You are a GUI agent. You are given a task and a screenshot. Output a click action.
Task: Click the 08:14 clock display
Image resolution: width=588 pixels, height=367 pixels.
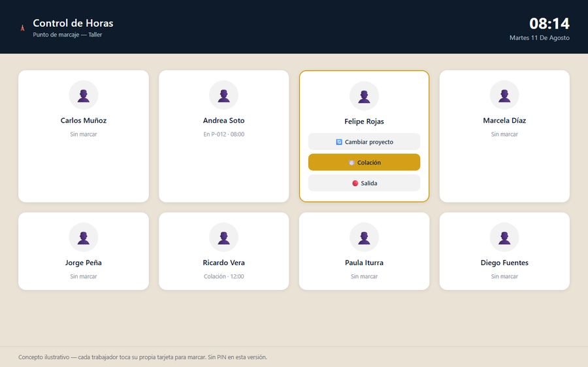(549, 24)
